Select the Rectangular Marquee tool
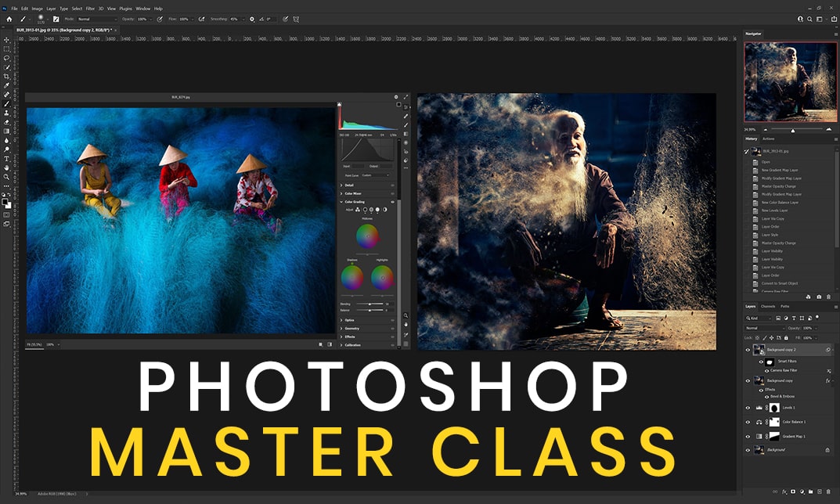This screenshot has height=504, width=840. pos(6,49)
